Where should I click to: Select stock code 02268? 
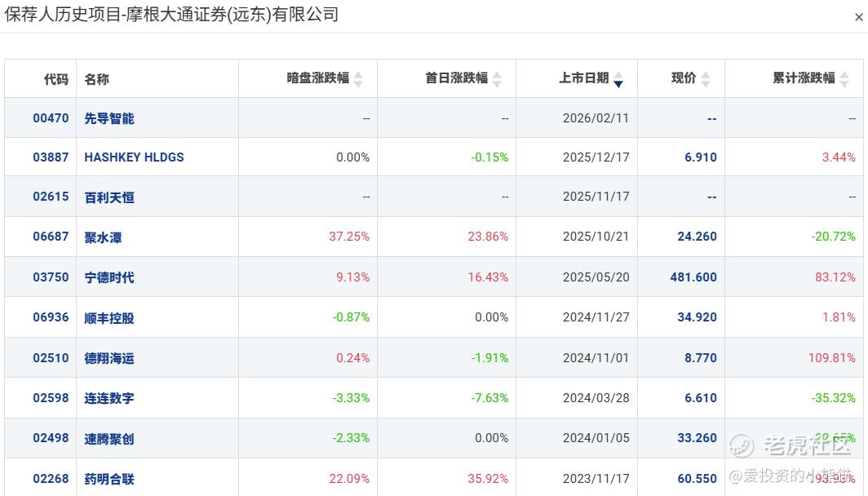51,478
